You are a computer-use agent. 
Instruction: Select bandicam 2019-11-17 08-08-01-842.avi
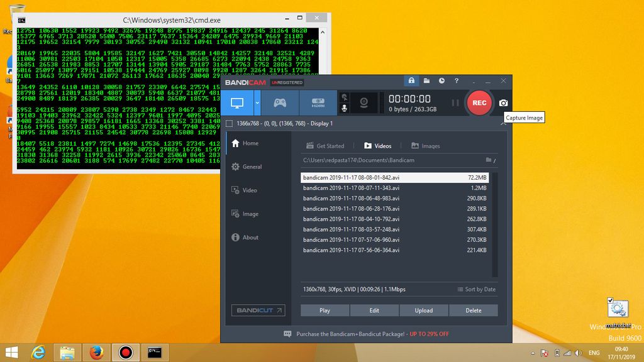click(x=395, y=177)
